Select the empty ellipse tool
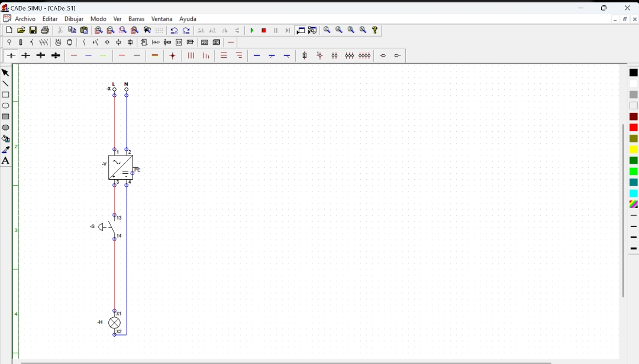639x364 pixels. (5, 106)
